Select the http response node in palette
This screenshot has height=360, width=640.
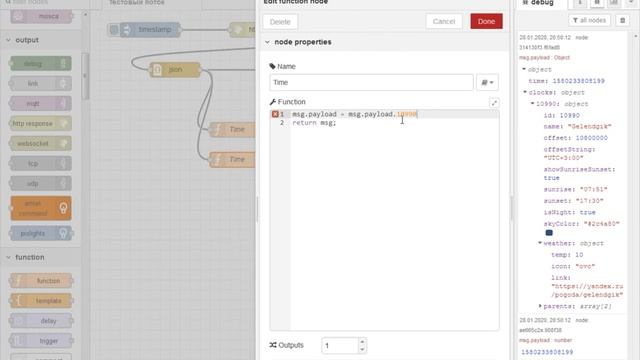point(40,123)
